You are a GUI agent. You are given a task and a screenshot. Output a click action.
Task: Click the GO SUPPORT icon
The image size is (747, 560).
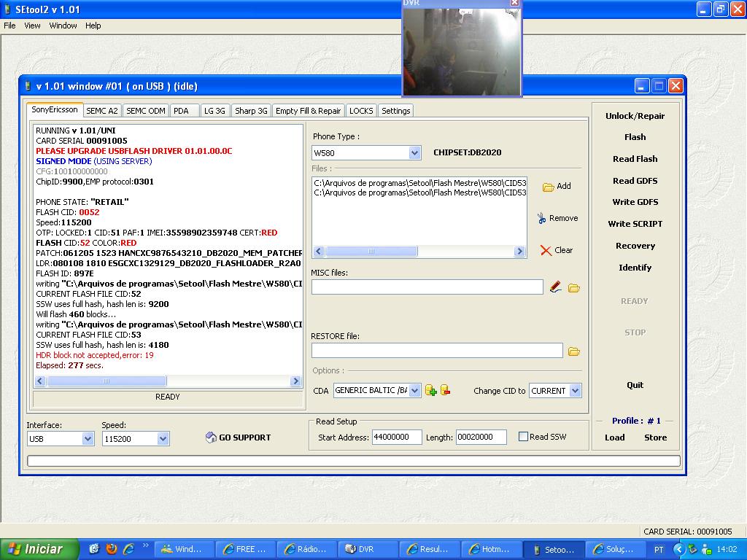(x=211, y=437)
